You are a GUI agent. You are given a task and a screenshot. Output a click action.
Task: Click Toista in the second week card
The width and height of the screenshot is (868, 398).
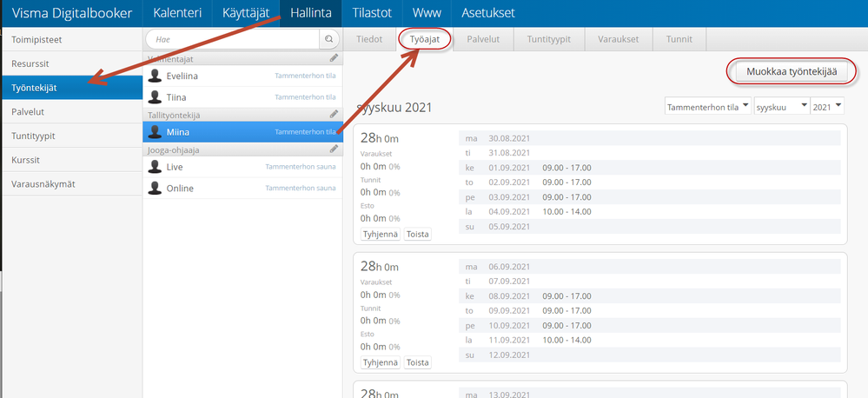(x=418, y=362)
